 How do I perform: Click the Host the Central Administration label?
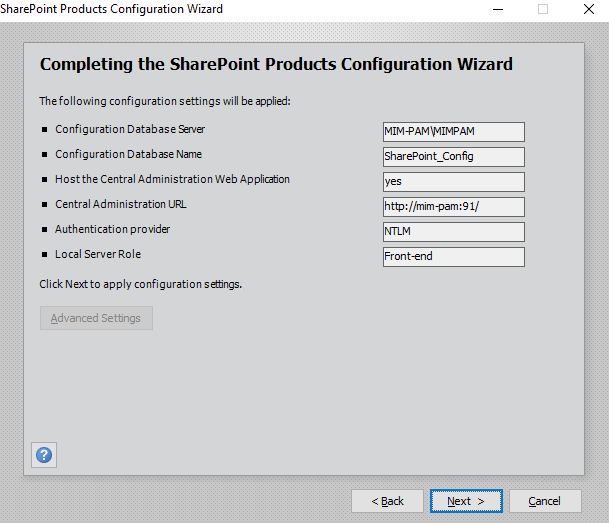(x=172, y=180)
